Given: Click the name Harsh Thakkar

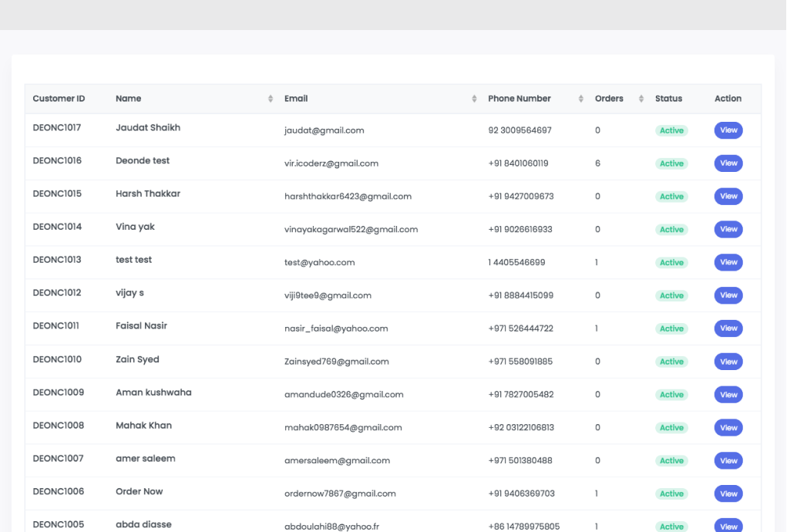Looking at the screenshot, I should click(148, 194).
